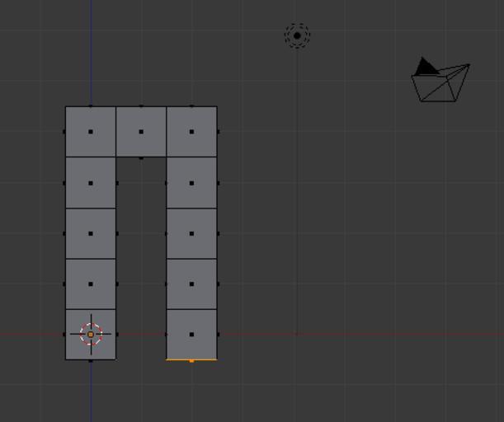This screenshot has width=504, height=422.
Task: Click the bottom dot of the left column
Action: pos(91,360)
